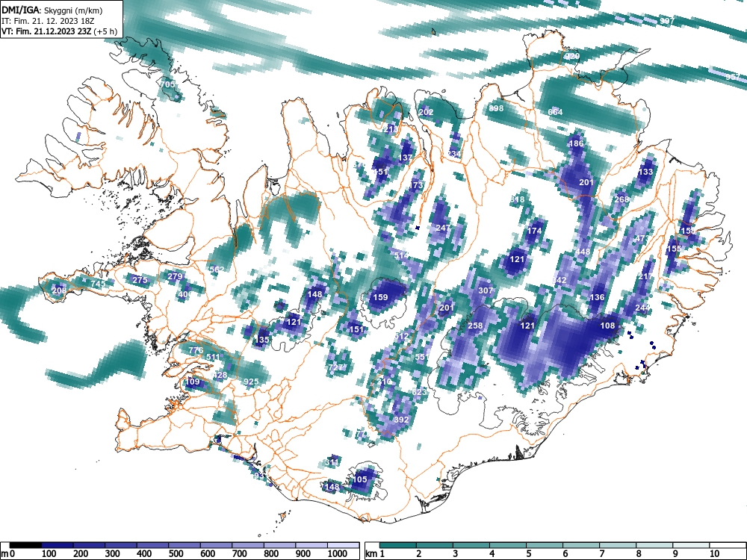Click the visibility value 135 in the western interior

coord(261,340)
